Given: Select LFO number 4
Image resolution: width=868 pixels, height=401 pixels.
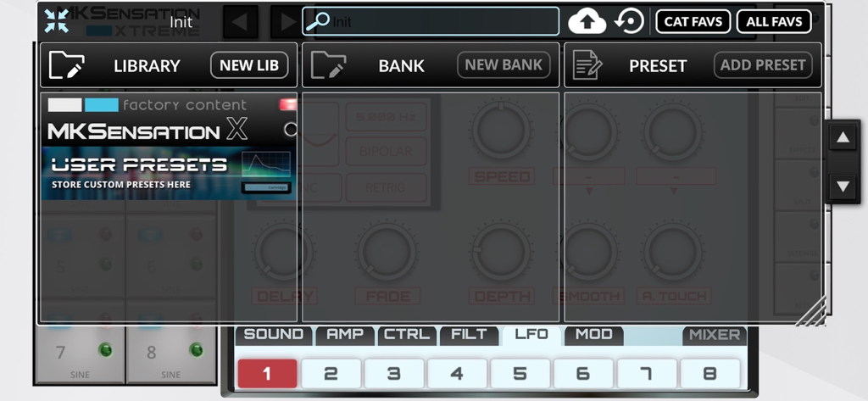Looking at the screenshot, I should pos(457,373).
